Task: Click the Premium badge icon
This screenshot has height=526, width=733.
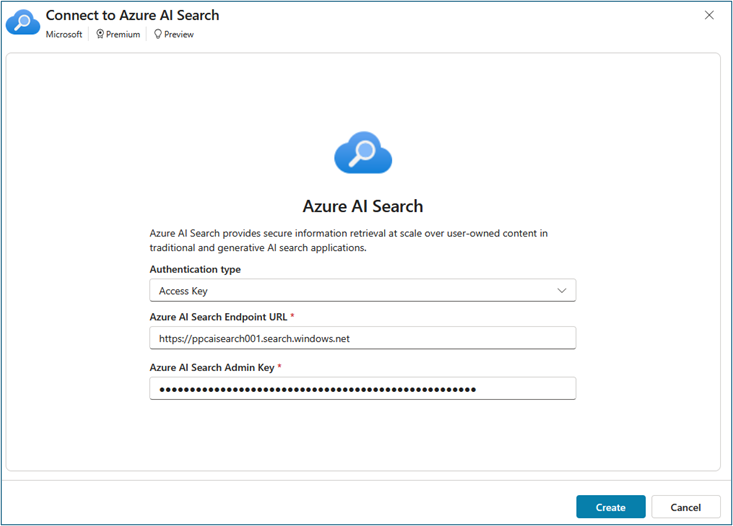Action: pos(100,34)
